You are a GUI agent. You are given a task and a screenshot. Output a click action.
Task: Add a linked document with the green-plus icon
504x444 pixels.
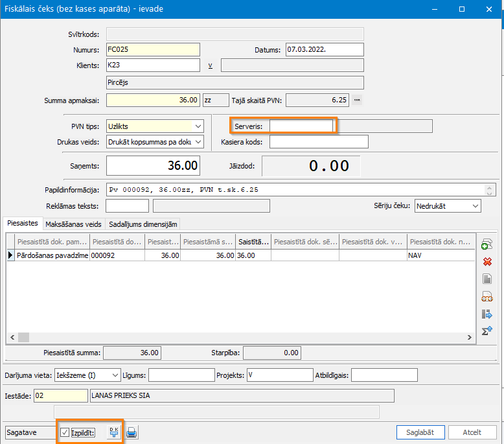click(x=487, y=244)
